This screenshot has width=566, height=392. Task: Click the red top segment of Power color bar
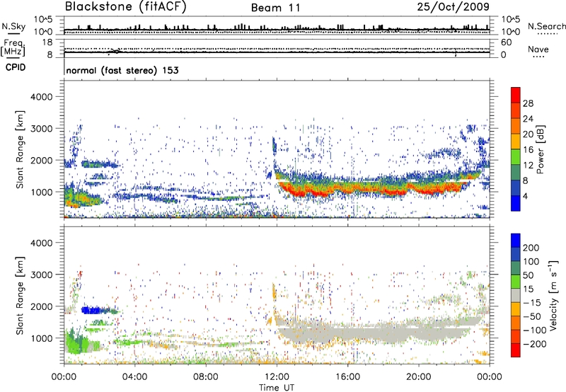click(516, 95)
